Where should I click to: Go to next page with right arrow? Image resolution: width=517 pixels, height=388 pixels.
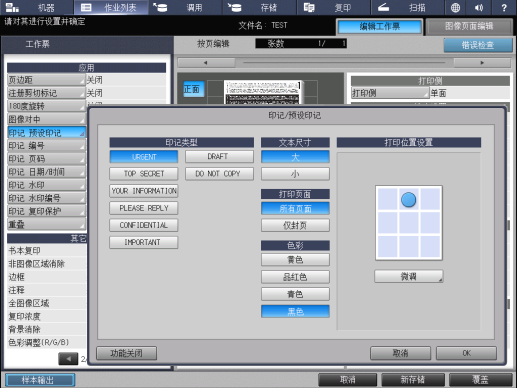tap(482, 63)
